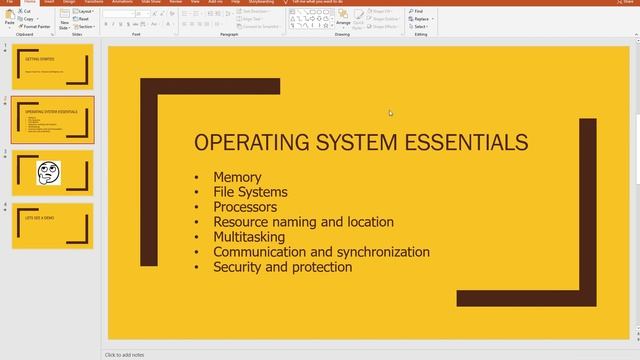This screenshot has height=360, width=640.
Task: Toggle Strikethrough formatting
Action: [x=136, y=24]
